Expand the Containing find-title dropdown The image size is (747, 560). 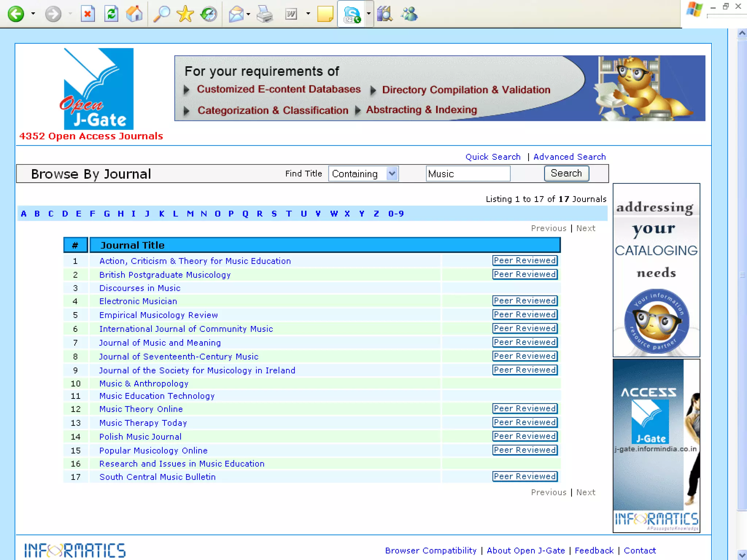[392, 174]
